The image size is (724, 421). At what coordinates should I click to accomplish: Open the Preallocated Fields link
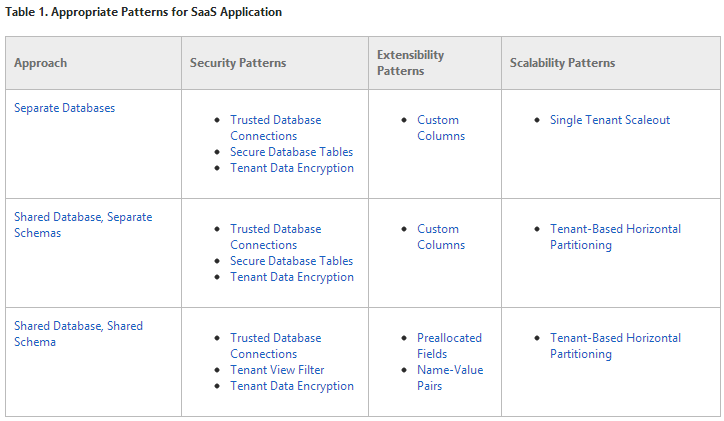(x=449, y=338)
